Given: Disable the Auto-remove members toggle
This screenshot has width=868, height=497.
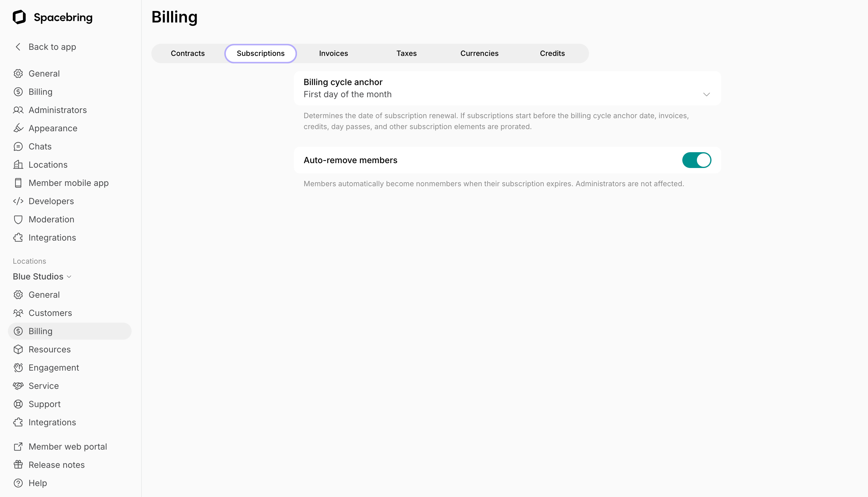Looking at the screenshot, I should click(697, 160).
